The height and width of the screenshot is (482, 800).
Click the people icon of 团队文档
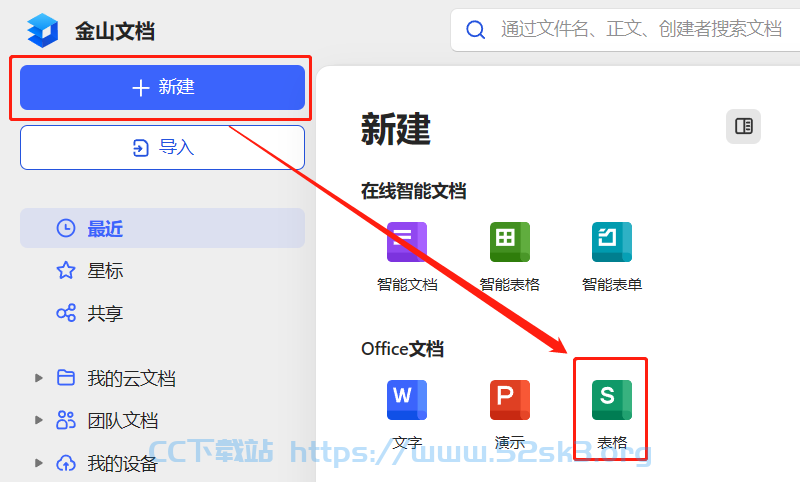click(66, 420)
